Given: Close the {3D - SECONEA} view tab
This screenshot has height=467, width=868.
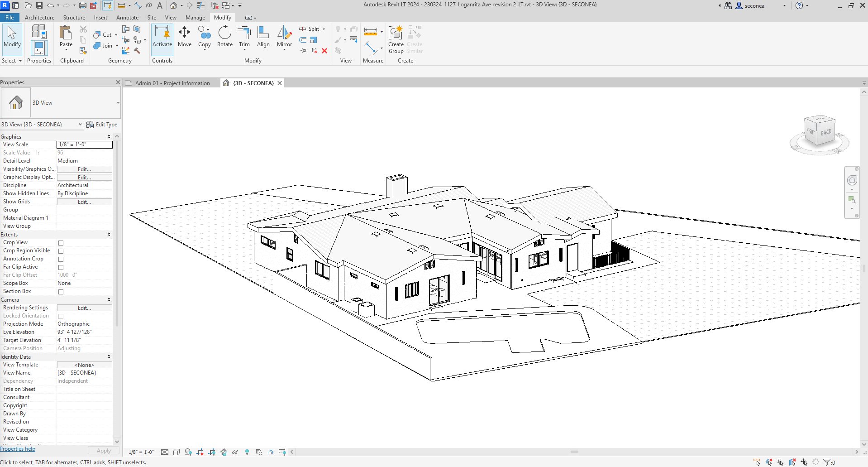Looking at the screenshot, I should click(280, 83).
